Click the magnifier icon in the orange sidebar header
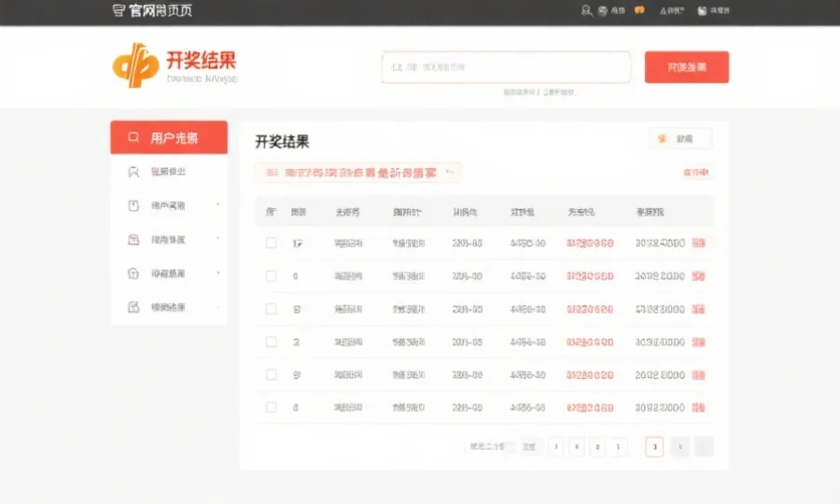840x504 pixels. pos(133,137)
